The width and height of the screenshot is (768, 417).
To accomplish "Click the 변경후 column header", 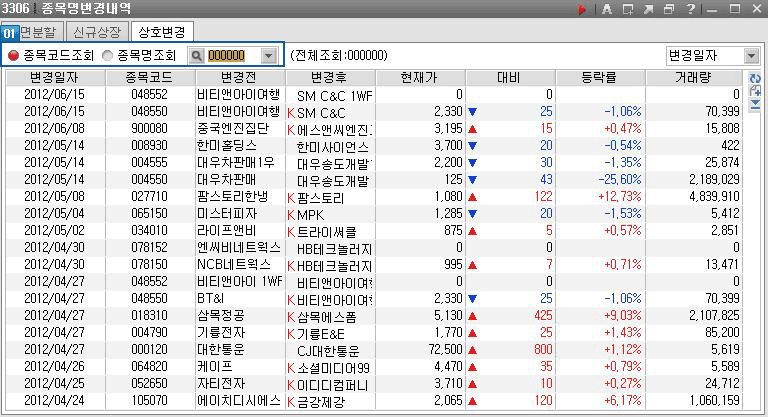I will tap(330, 78).
